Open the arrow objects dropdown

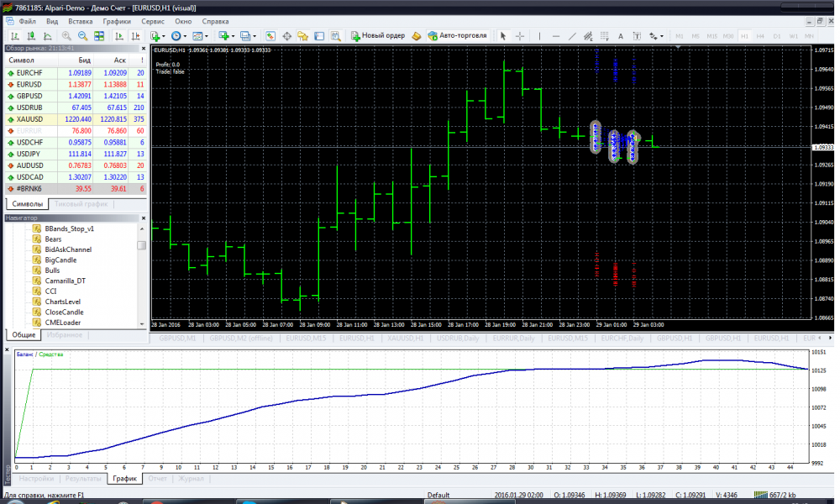click(x=656, y=36)
